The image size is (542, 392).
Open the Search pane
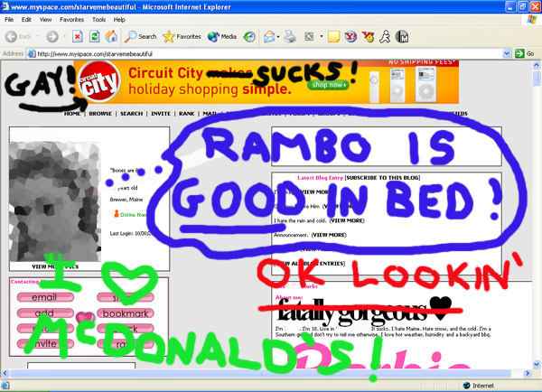point(141,36)
